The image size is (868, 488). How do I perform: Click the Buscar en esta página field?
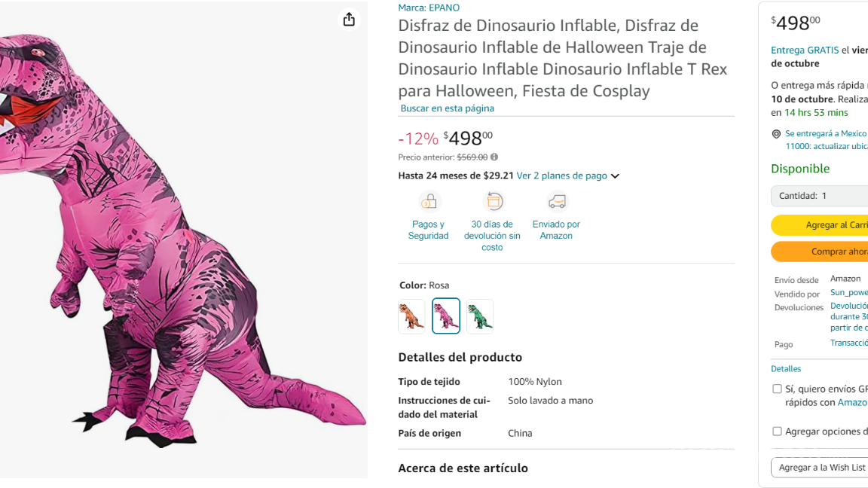(x=446, y=108)
